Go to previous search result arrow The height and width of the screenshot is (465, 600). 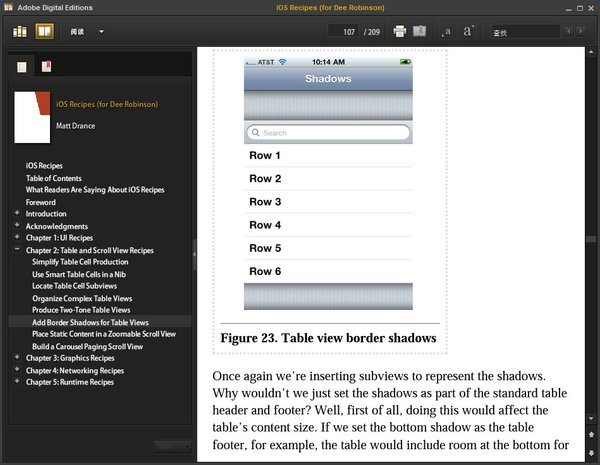(569, 31)
